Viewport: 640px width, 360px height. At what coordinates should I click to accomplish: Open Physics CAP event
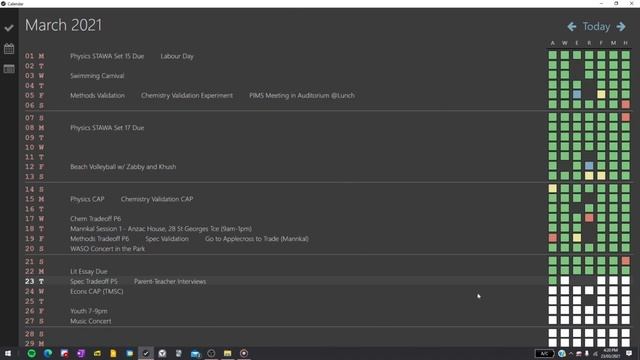click(87, 199)
